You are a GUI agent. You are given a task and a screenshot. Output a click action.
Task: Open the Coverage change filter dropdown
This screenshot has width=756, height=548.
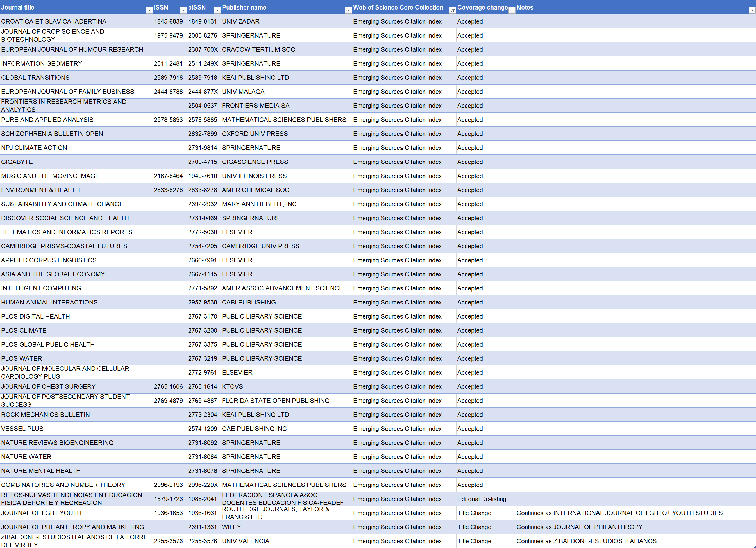click(512, 10)
